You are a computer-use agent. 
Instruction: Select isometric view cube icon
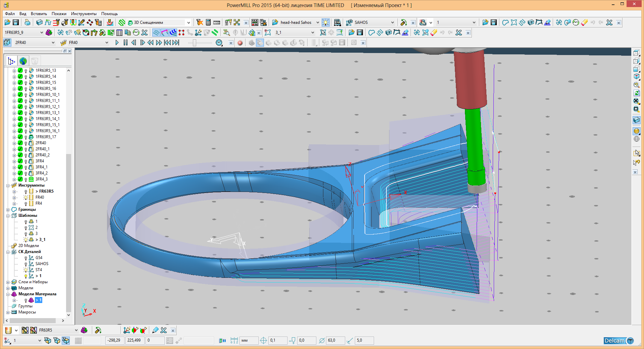click(x=636, y=77)
